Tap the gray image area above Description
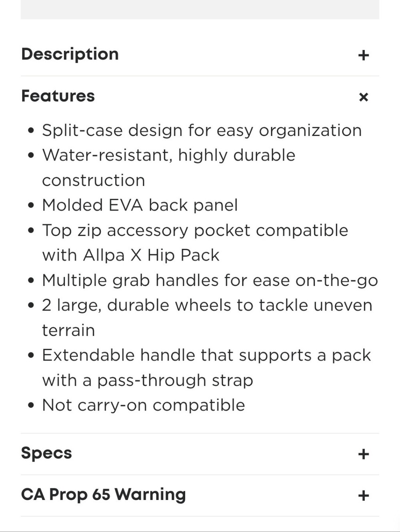Viewport: 400px width, 532px height. pos(200,9)
